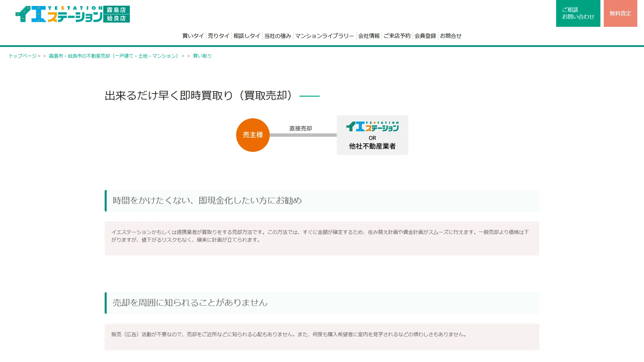
Task: Click the 買い取り breadcrumb link
Action: (x=202, y=56)
